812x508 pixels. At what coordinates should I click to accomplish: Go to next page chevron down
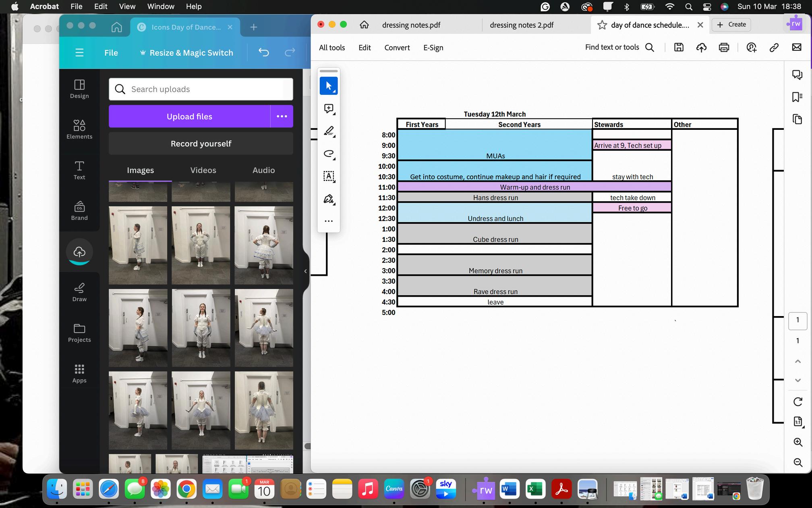coord(797,380)
